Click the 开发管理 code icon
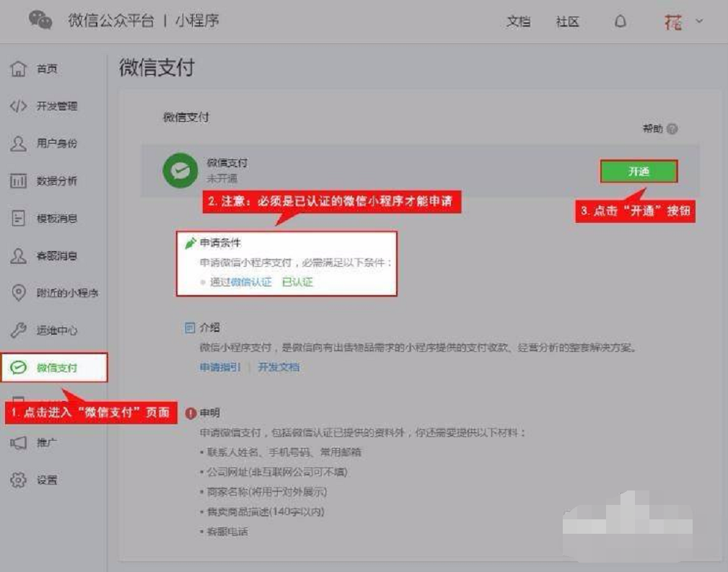The width and height of the screenshot is (728, 572). pos(19,106)
